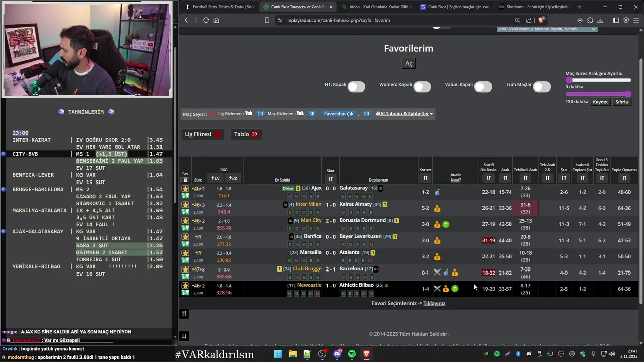Switch to Skorlarım browser tab
644x362 pixels.
point(533,7)
